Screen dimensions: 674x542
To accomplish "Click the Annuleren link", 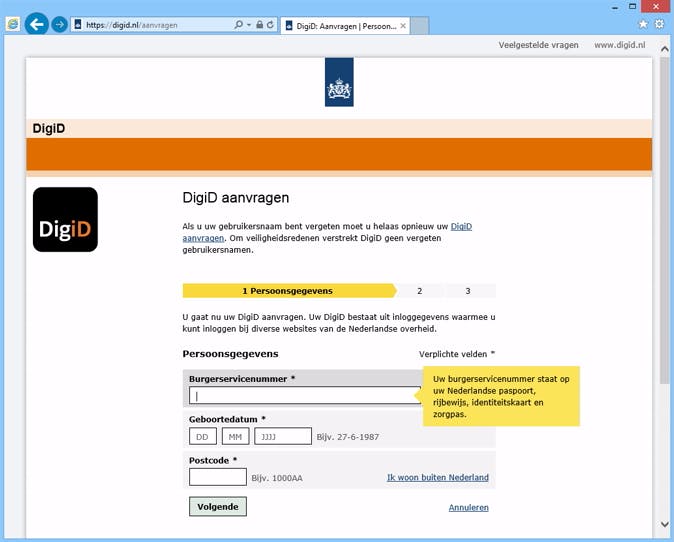I will 469,508.
